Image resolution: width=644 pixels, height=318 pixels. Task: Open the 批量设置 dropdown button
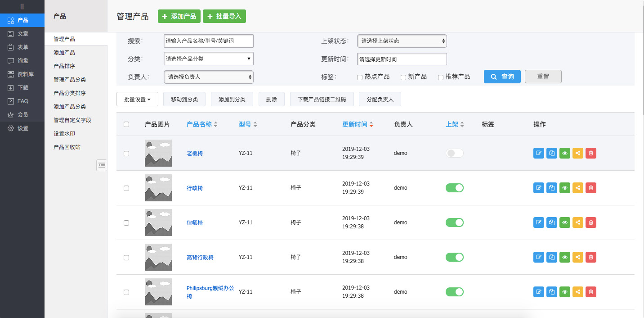click(137, 100)
